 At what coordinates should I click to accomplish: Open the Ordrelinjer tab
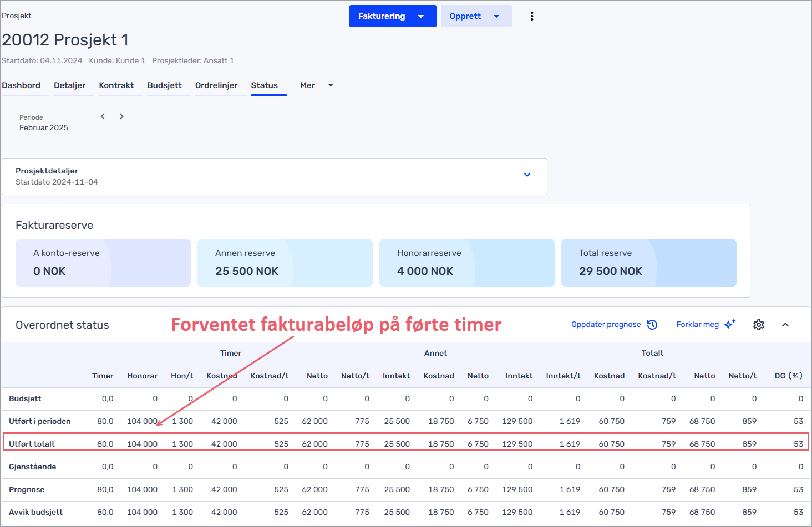click(216, 85)
